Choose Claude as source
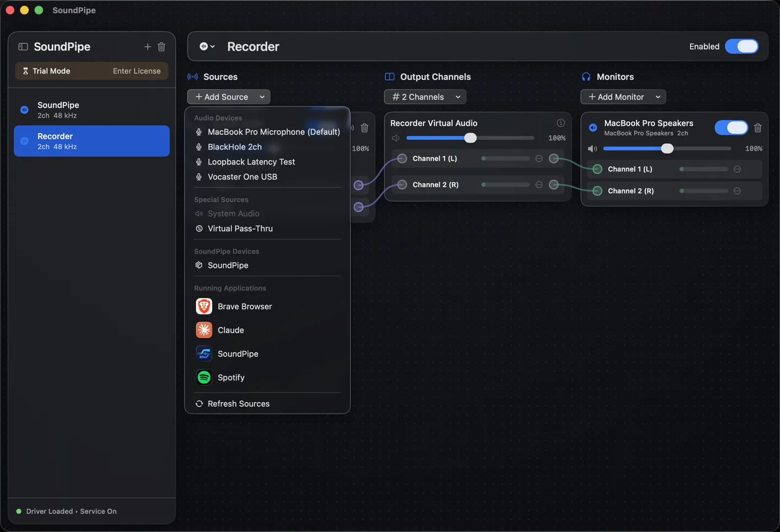 click(x=267, y=330)
